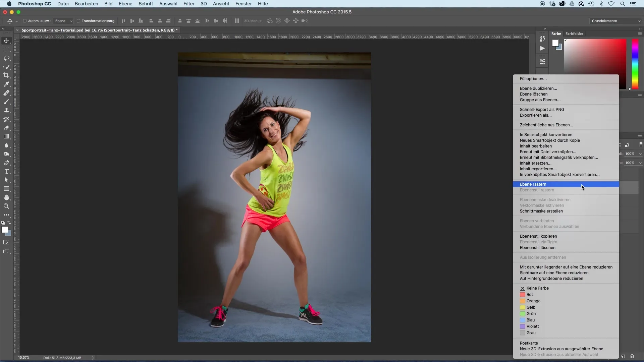Open Move tool preset picker arrow

(x=16, y=21)
